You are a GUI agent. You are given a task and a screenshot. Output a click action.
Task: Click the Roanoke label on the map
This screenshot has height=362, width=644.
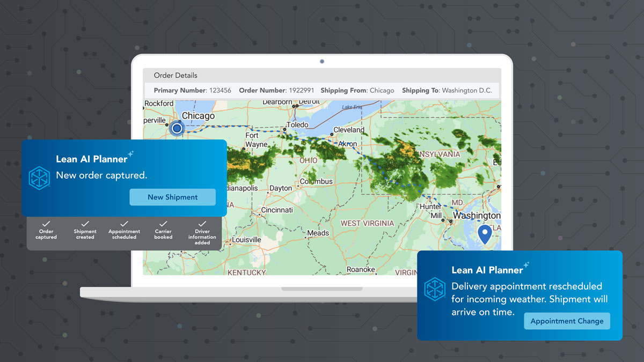point(361,269)
